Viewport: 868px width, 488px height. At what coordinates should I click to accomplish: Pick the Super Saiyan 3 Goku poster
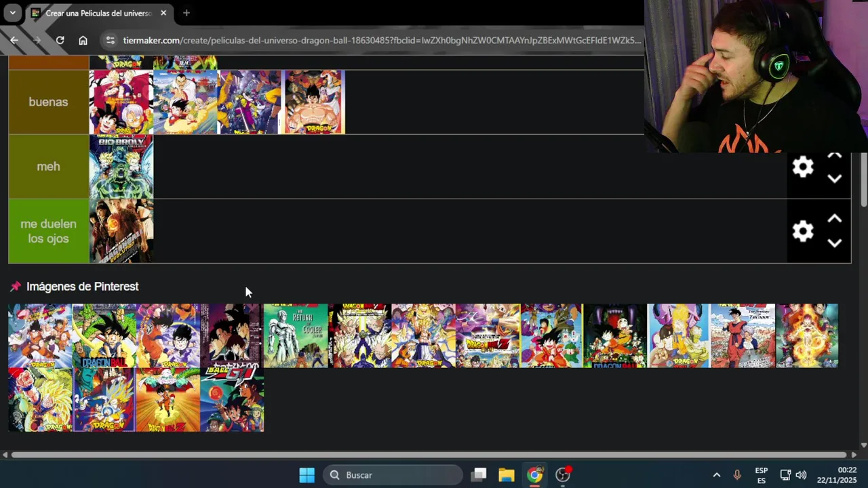[x=40, y=400]
